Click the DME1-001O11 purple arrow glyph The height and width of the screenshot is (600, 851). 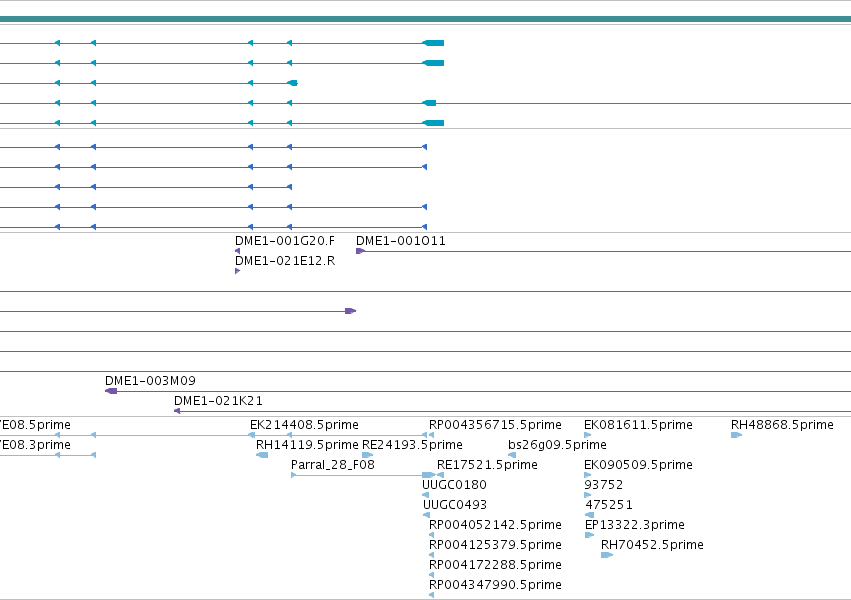point(360,251)
